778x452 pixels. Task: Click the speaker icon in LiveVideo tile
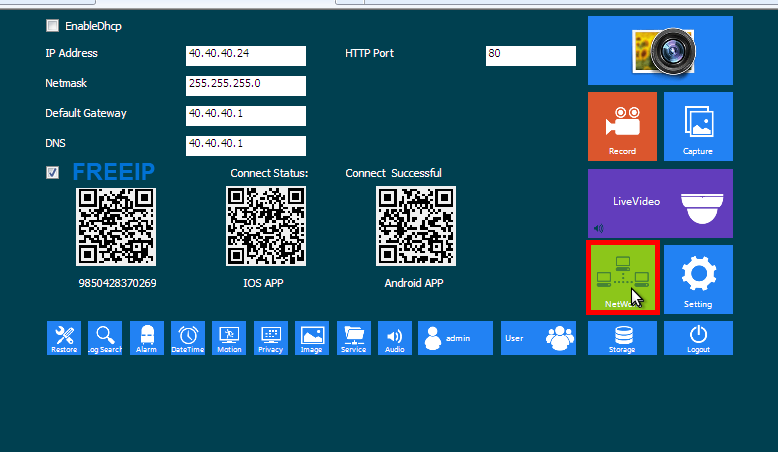tap(599, 228)
